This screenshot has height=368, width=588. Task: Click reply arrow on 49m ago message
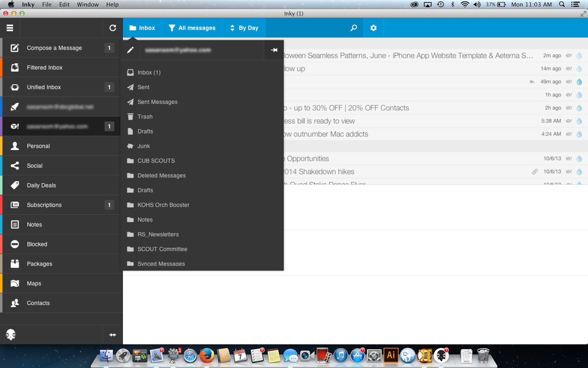pyautogui.click(x=532, y=82)
